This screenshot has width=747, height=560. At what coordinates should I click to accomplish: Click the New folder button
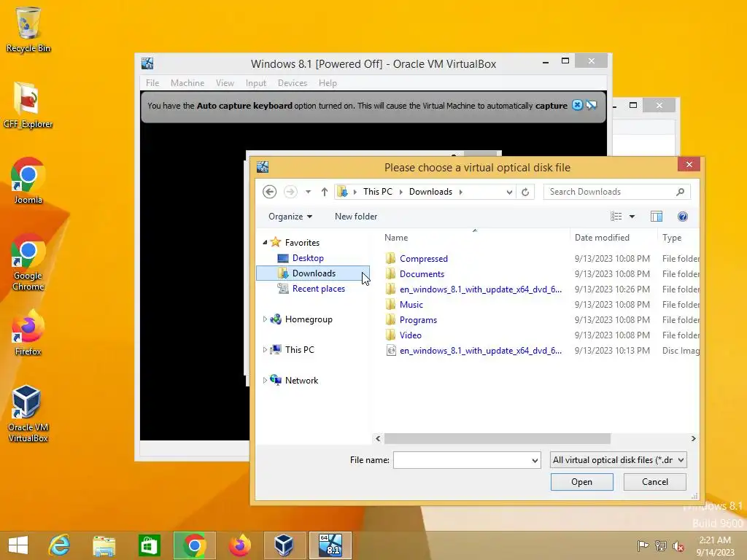point(356,217)
